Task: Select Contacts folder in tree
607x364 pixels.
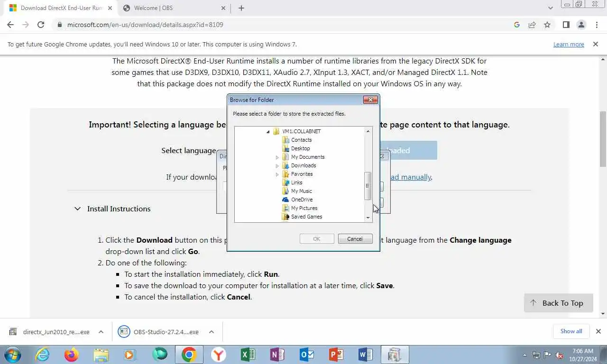Action: [301, 140]
